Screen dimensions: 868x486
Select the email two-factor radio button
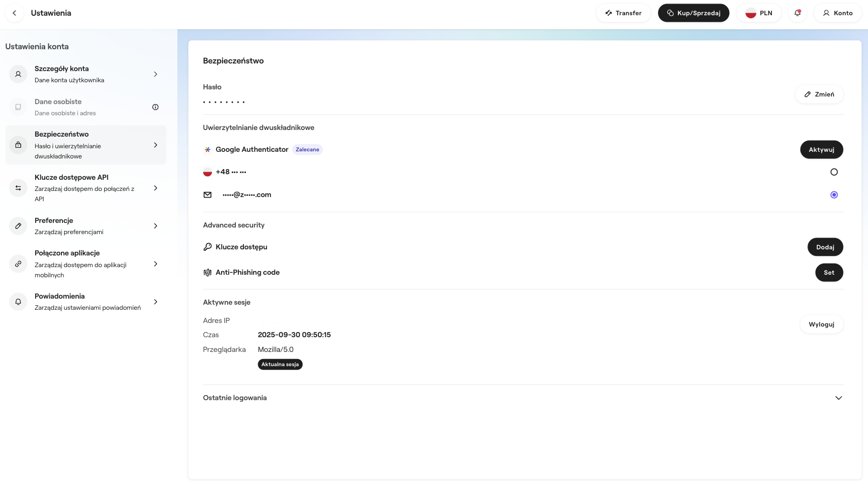point(834,195)
